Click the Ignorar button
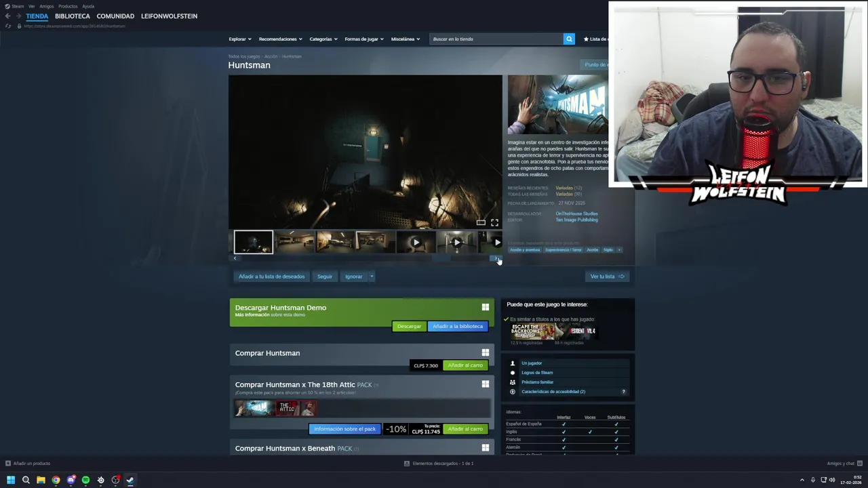Viewport: 868px width, 488px height. [x=354, y=277]
